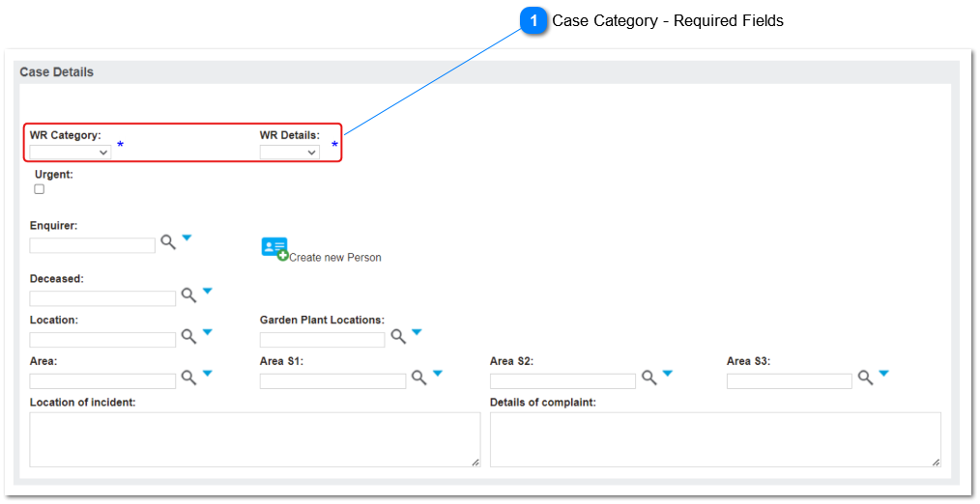Image resolution: width=980 pixels, height=504 pixels.
Task: Search Area using magnifier icon
Action: click(x=188, y=378)
